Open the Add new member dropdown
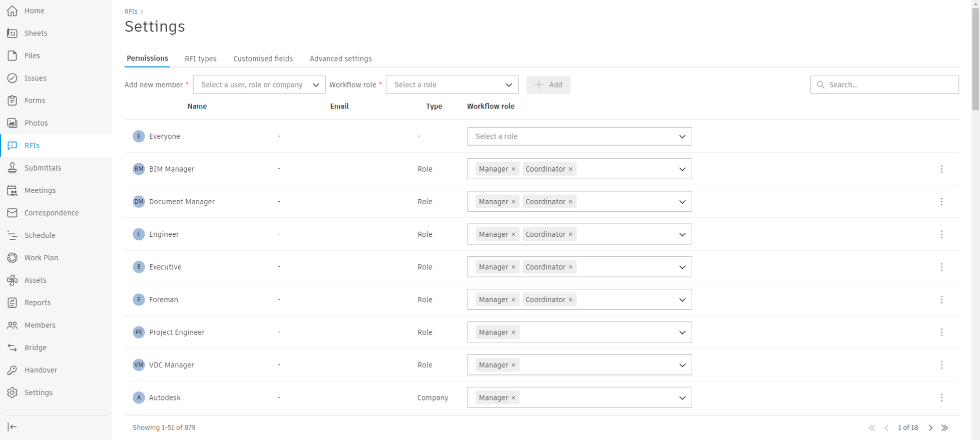This screenshot has height=440, width=980. pyautogui.click(x=259, y=85)
